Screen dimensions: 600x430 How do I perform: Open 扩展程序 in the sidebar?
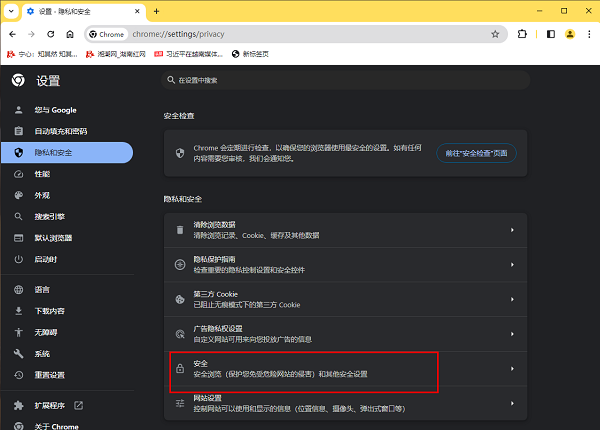pos(52,406)
